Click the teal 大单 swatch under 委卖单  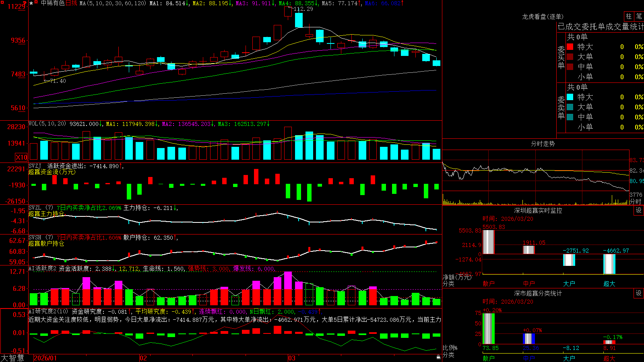(x=570, y=107)
